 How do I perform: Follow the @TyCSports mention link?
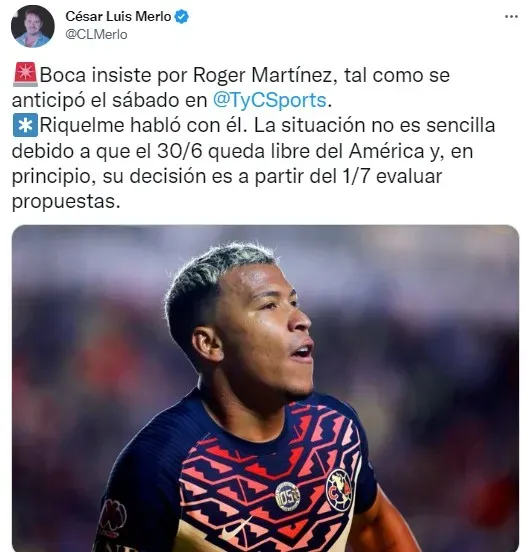click(270, 100)
